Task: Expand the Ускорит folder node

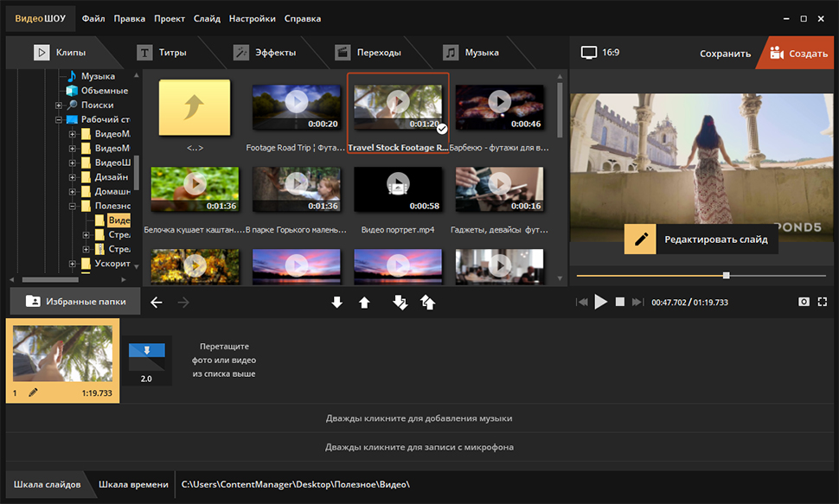Action: pos(73,263)
